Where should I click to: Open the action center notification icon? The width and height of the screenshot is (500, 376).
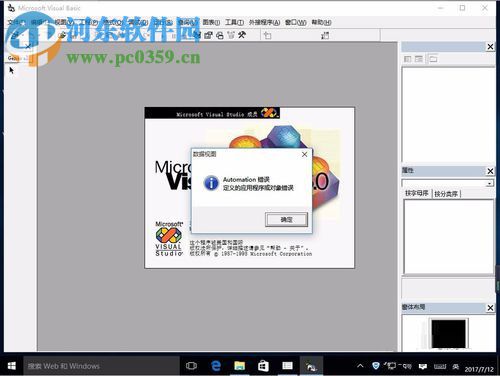[x=423, y=367]
